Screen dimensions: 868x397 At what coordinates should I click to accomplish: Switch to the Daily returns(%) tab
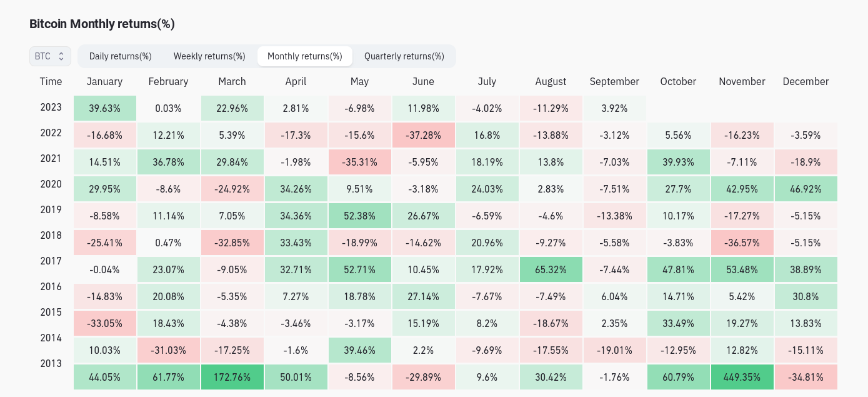(x=121, y=56)
